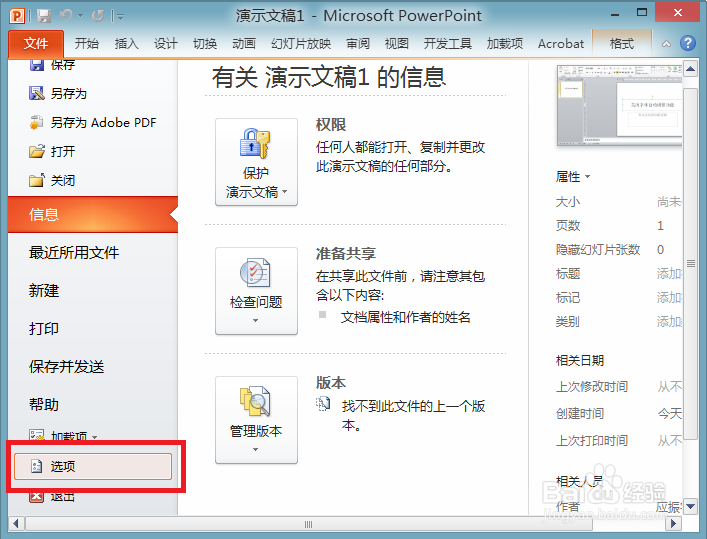Choose 另存为 Adobe PDF in sidebar
This screenshot has height=539, width=707.
coord(92,123)
